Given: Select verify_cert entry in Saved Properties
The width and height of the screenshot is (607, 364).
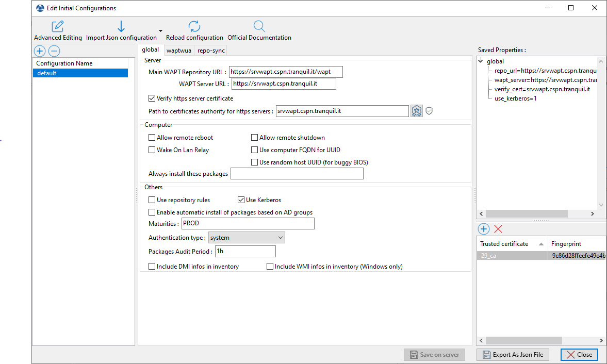Looking at the screenshot, I should pos(542,89).
